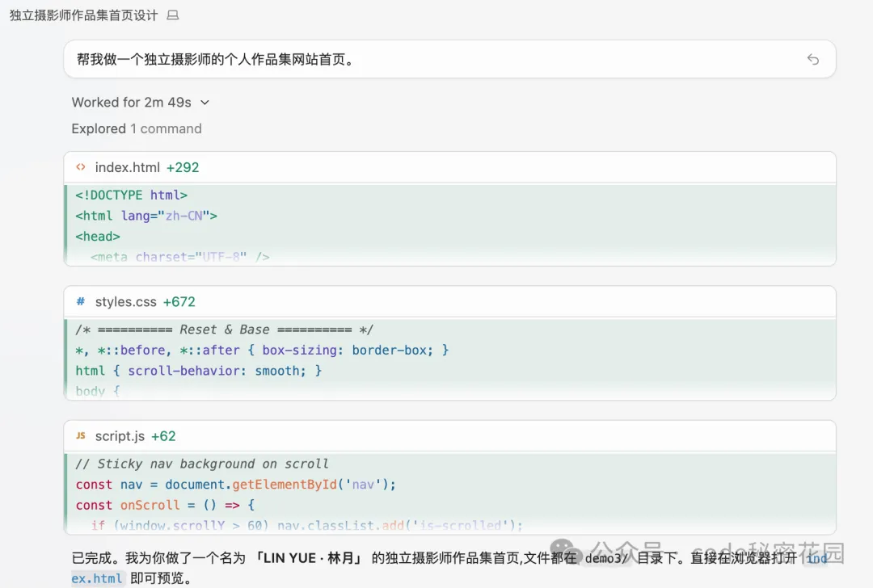Click the HTML file icon for index.html

(x=81, y=167)
